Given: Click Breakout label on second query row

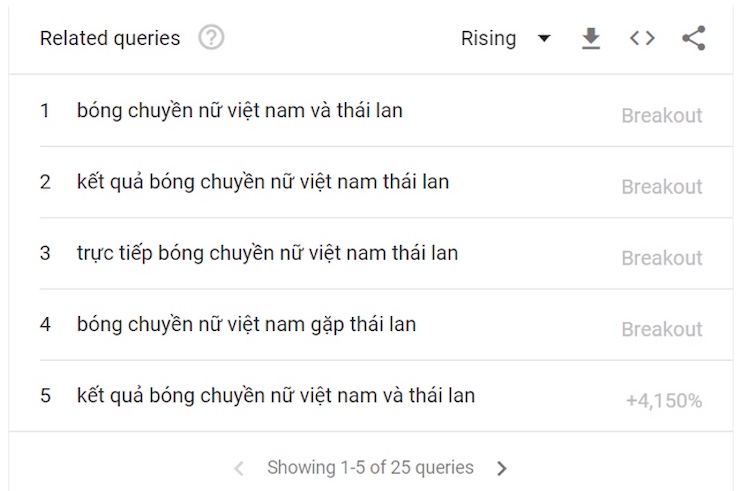Looking at the screenshot, I should point(662,187).
